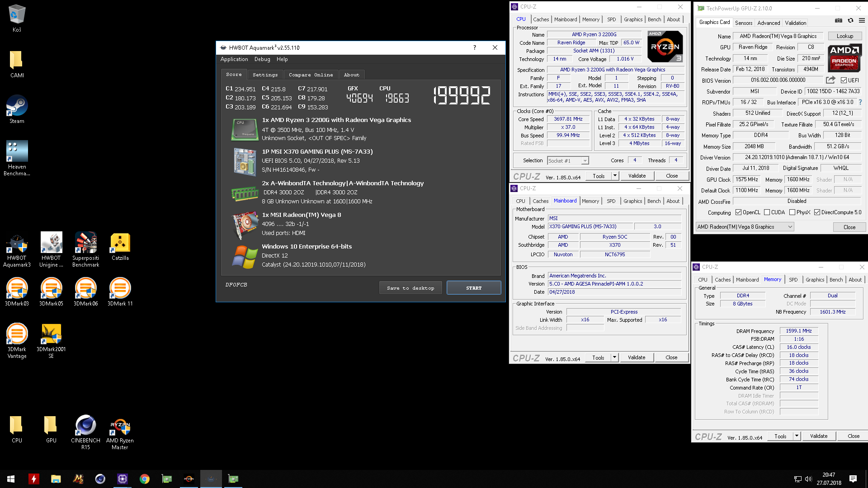Click Close in CPU-Z Mainboard window

[x=671, y=357]
